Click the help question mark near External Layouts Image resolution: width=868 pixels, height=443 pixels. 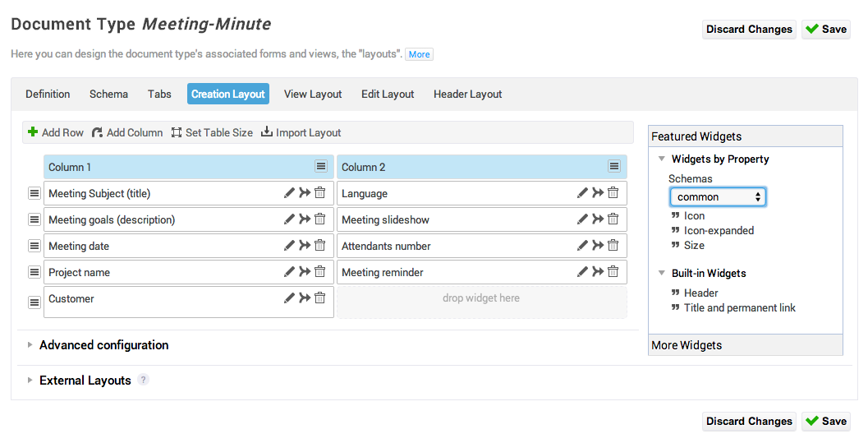[144, 381]
